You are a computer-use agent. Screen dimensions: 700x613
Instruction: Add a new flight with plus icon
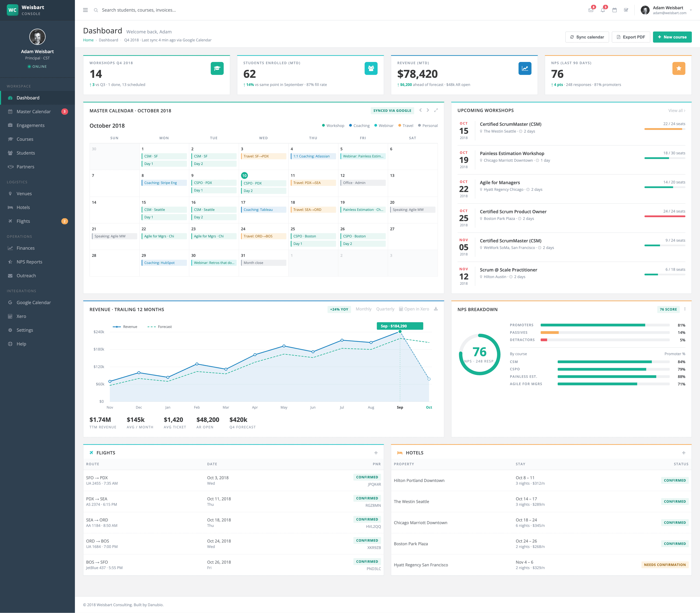click(x=376, y=453)
